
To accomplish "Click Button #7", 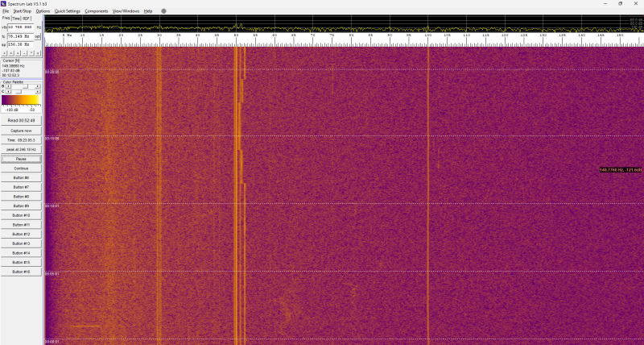I will (21, 187).
